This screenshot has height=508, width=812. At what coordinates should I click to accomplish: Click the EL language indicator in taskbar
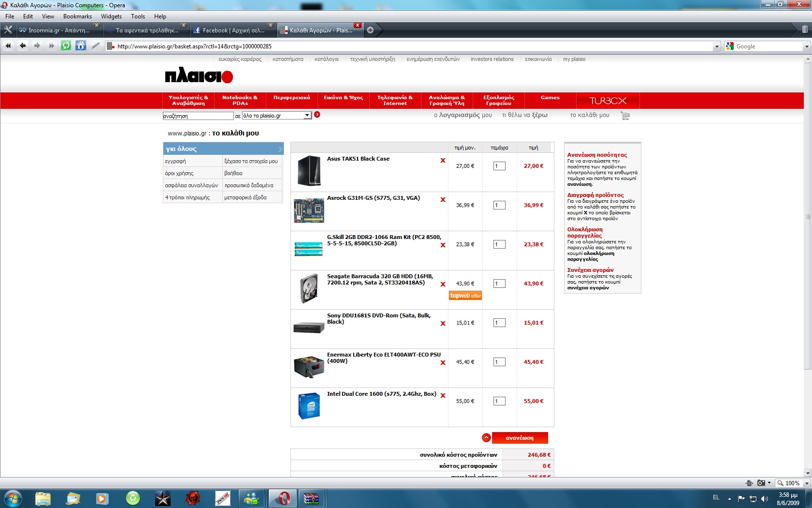716,497
